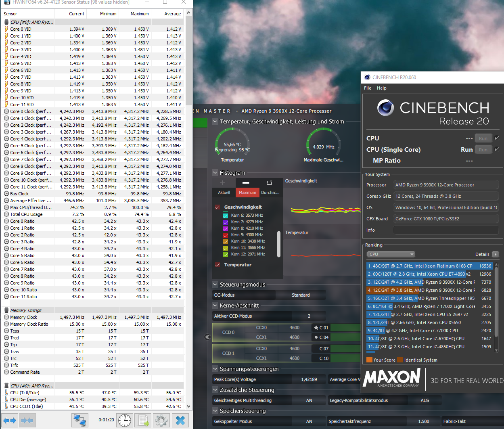The height and width of the screenshot is (429, 504).
Task: Click the histogram legend scrollbar
Action: click(x=279, y=244)
